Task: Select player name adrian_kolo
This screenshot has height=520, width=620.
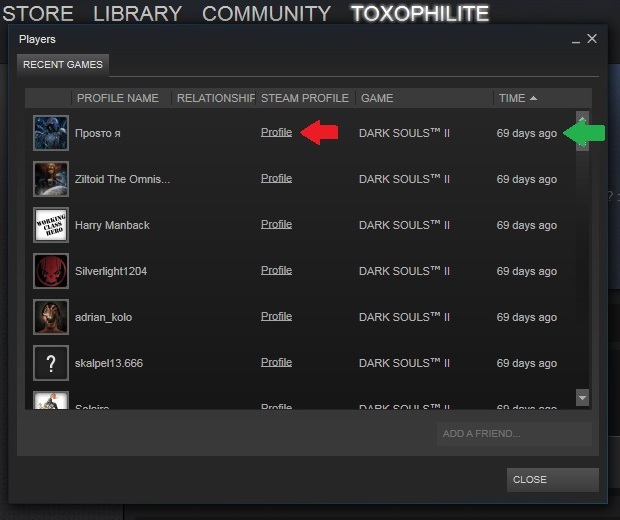Action: (103, 317)
